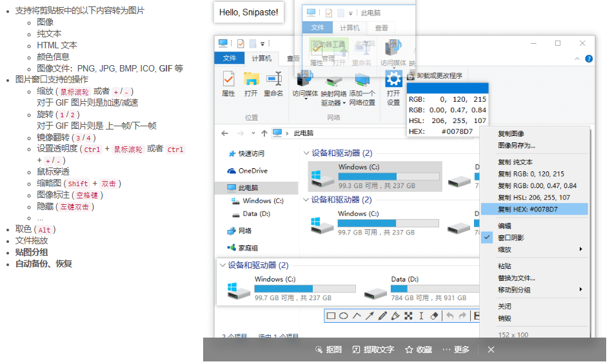Select the text annotation tool

tap(421, 316)
